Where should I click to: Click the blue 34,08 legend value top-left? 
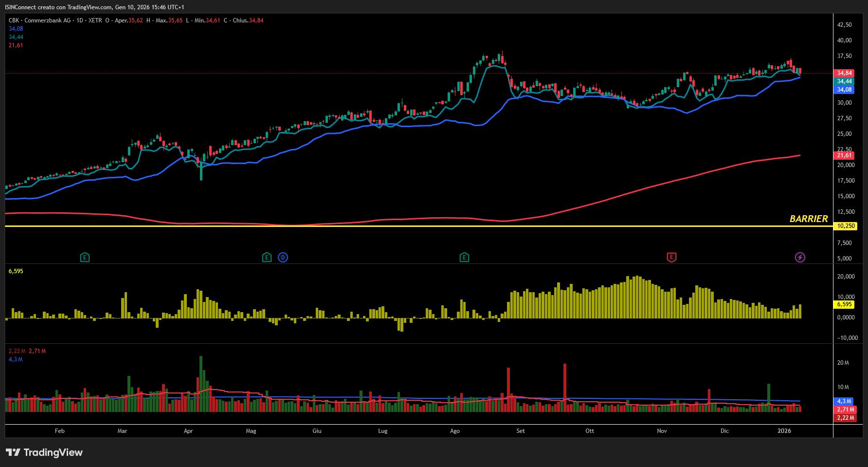[16, 29]
